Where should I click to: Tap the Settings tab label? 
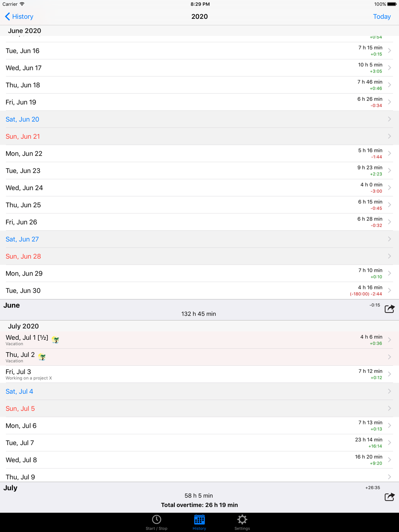click(242, 528)
